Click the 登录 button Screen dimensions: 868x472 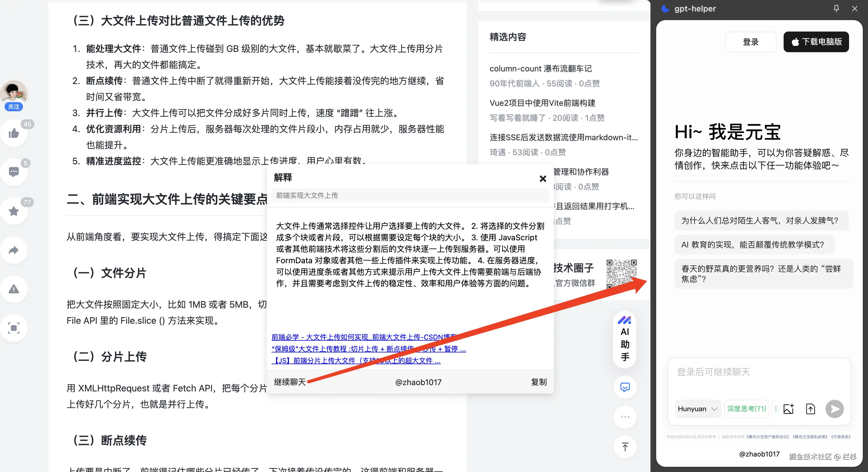(x=750, y=42)
